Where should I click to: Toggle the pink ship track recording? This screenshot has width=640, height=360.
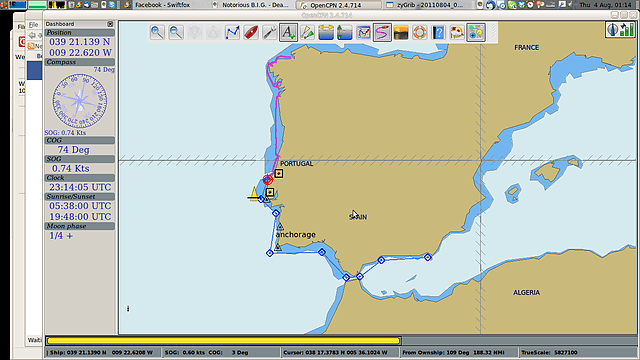point(382,32)
